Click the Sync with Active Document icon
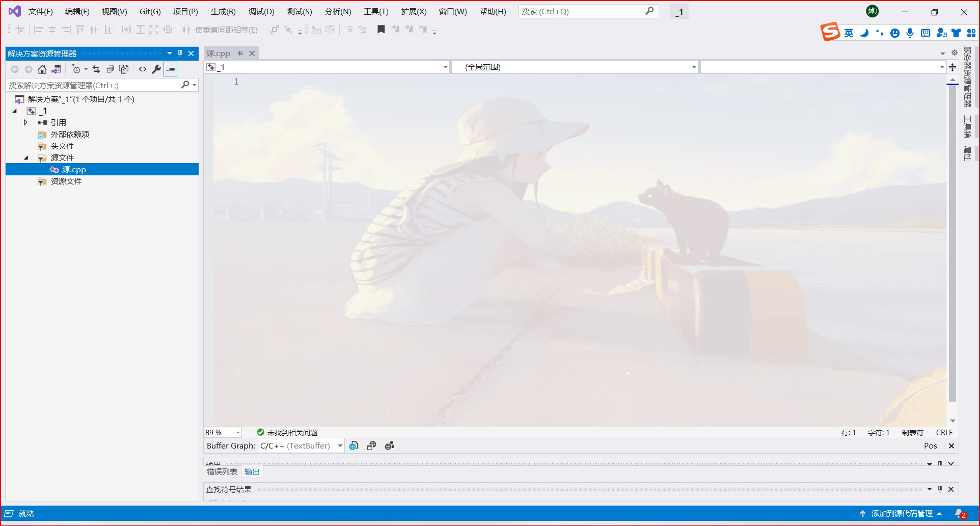Viewport: 980px width, 526px height. coord(56,69)
